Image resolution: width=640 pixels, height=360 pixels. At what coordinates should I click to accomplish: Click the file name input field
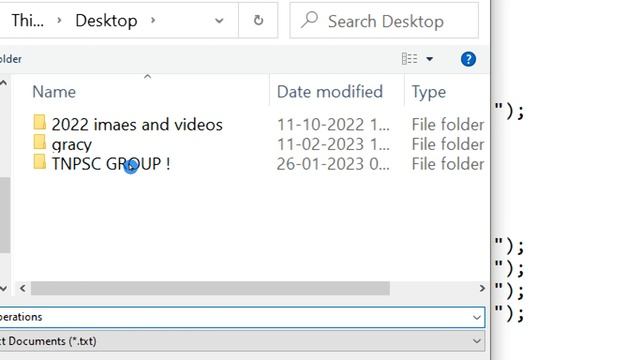point(241,317)
